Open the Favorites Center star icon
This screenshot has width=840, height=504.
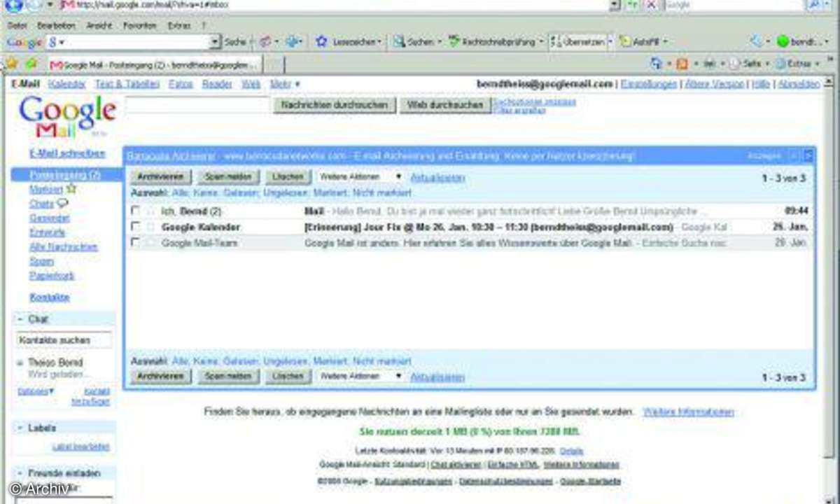12,63
